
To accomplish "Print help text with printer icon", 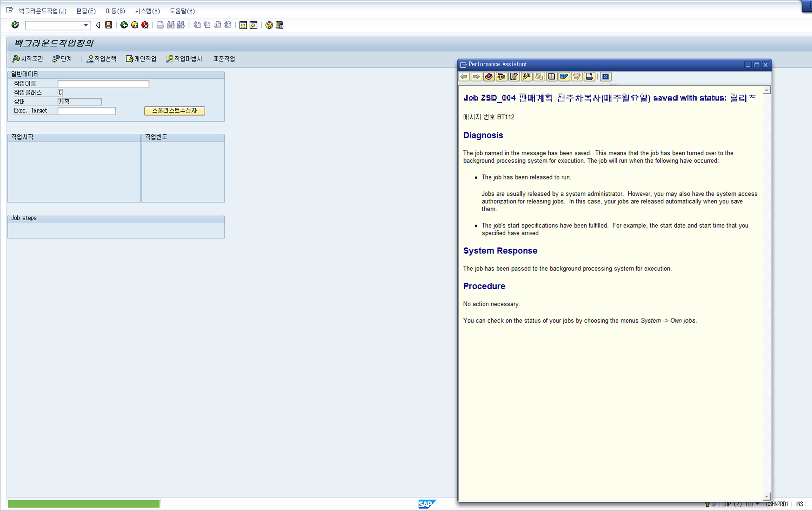I will (x=589, y=77).
